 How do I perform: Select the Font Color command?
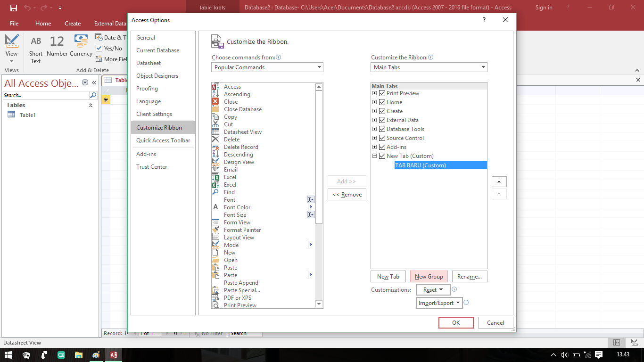click(237, 207)
